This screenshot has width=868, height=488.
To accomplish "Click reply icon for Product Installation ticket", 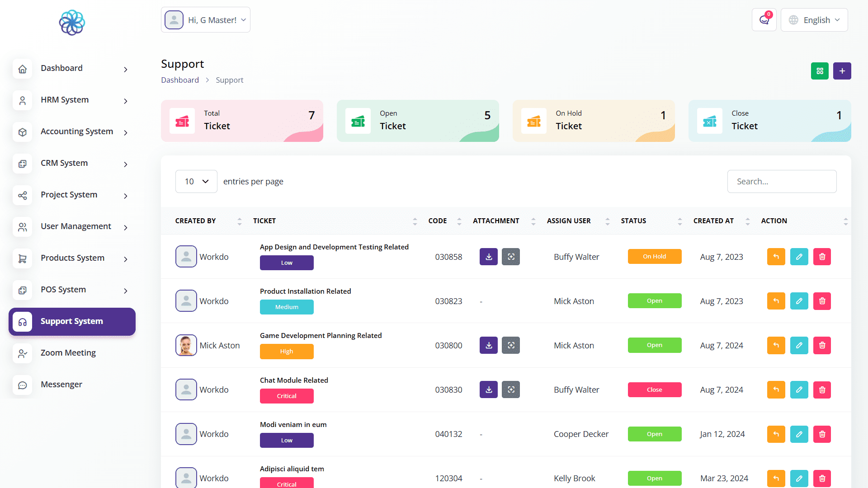I will click(776, 301).
